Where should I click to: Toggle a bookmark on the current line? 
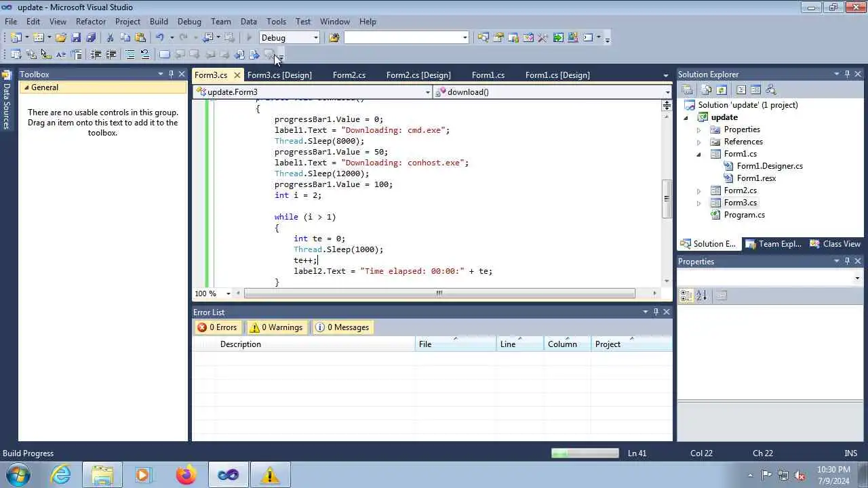[x=165, y=55]
